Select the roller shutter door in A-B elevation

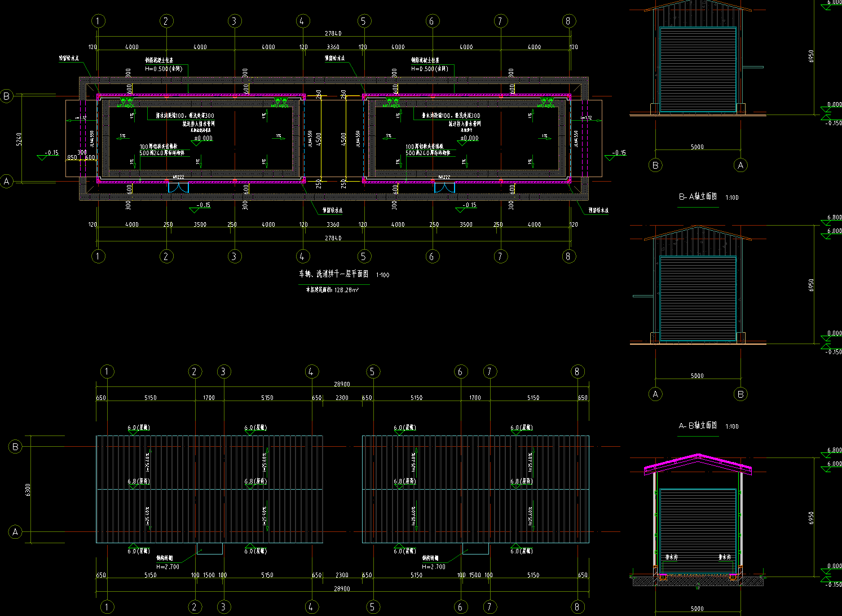pyautogui.click(x=698, y=298)
